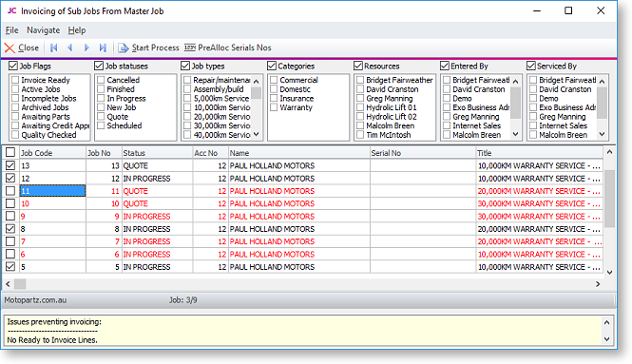Click IN PROGRESS status of job 9
The width and height of the screenshot is (632, 364).
(x=146, y=217)
